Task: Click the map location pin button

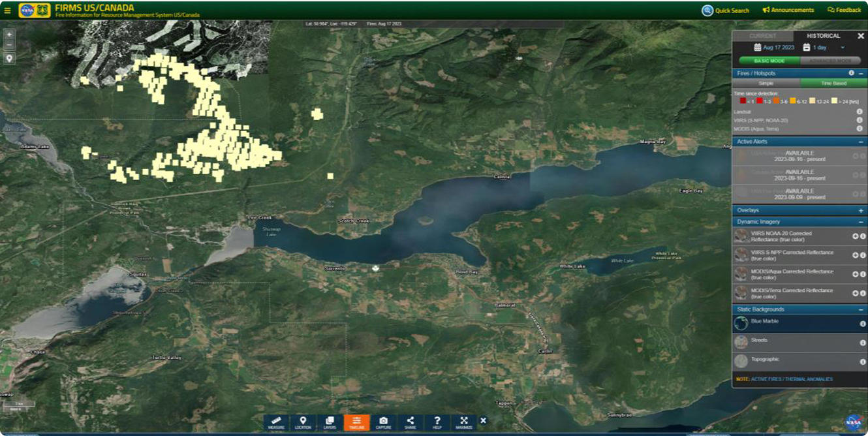Action: pos(9,58)
